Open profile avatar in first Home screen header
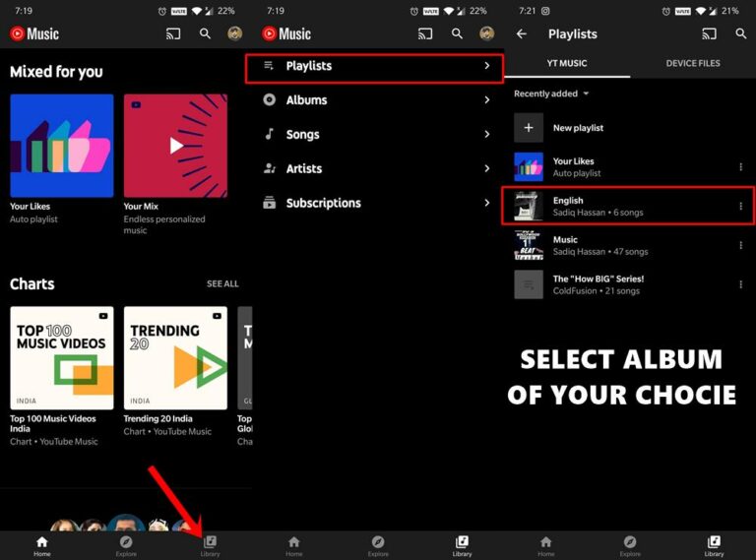Screen dimensions: 756x560 coord(235,33)
